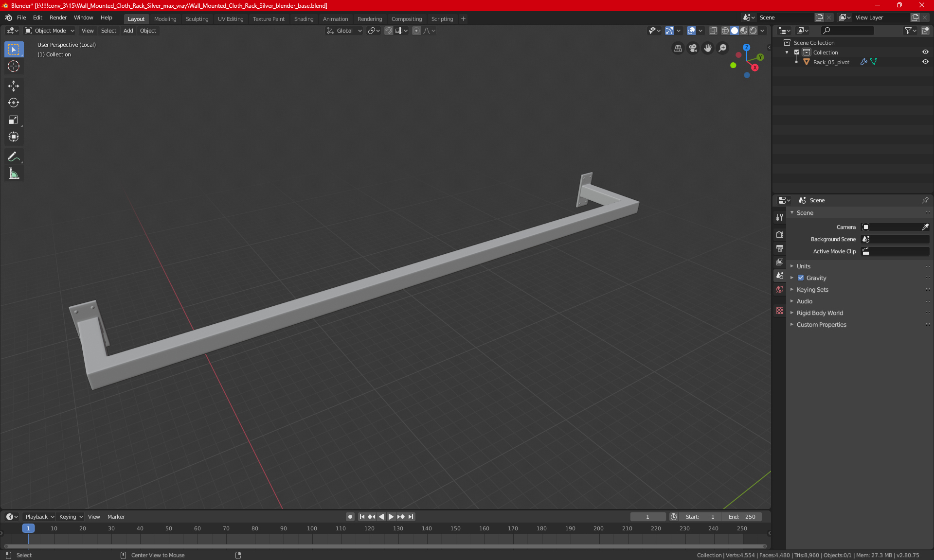Image resolution: width=934 pixels, height=560 pixels.
Task: Open the File menu
Action: click(21, 17)
